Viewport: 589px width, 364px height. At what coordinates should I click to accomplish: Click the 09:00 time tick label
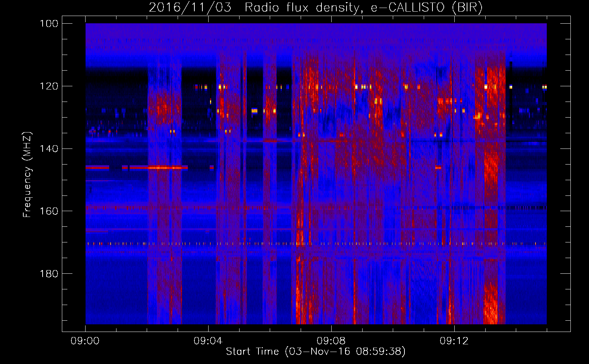tap(85, 341)
